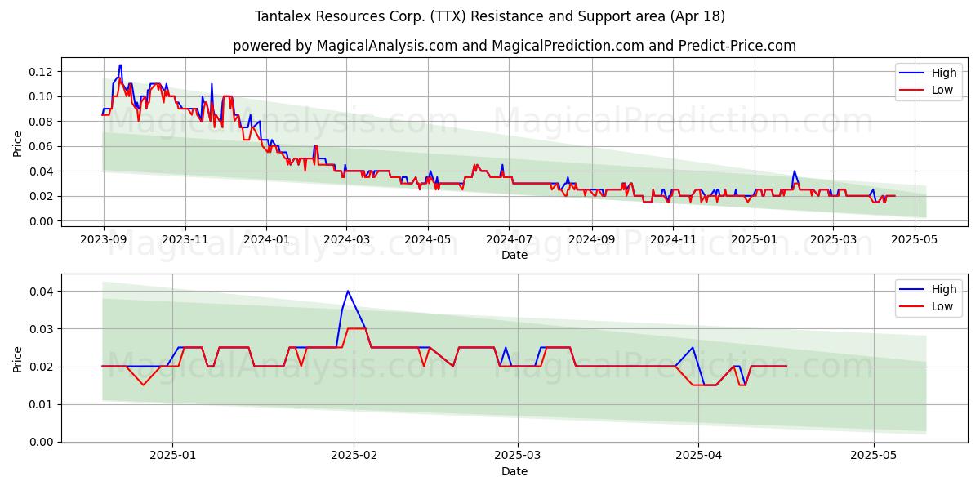This screenshot has width=980, height=490.
Task: Click the 'Date' axis label under top chart
Action: point(514,255)
